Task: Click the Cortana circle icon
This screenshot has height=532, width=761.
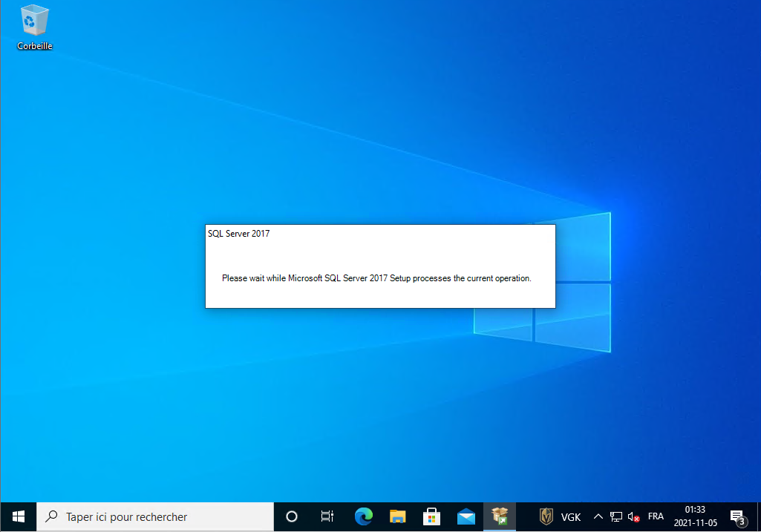Action: point(292,516)
